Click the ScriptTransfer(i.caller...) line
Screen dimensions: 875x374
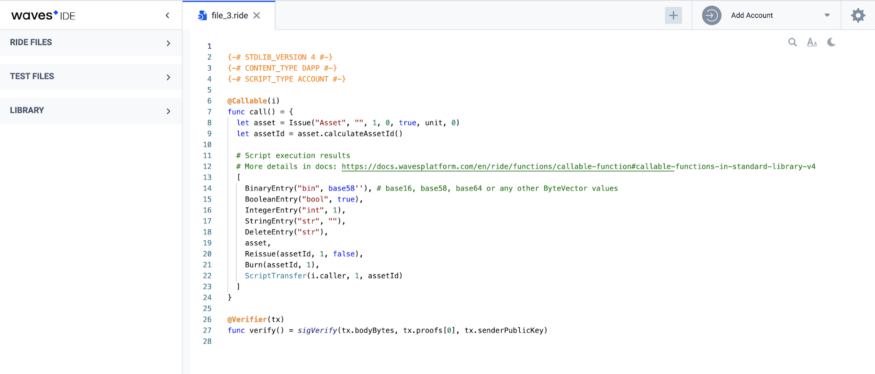(x=324, y=276)
